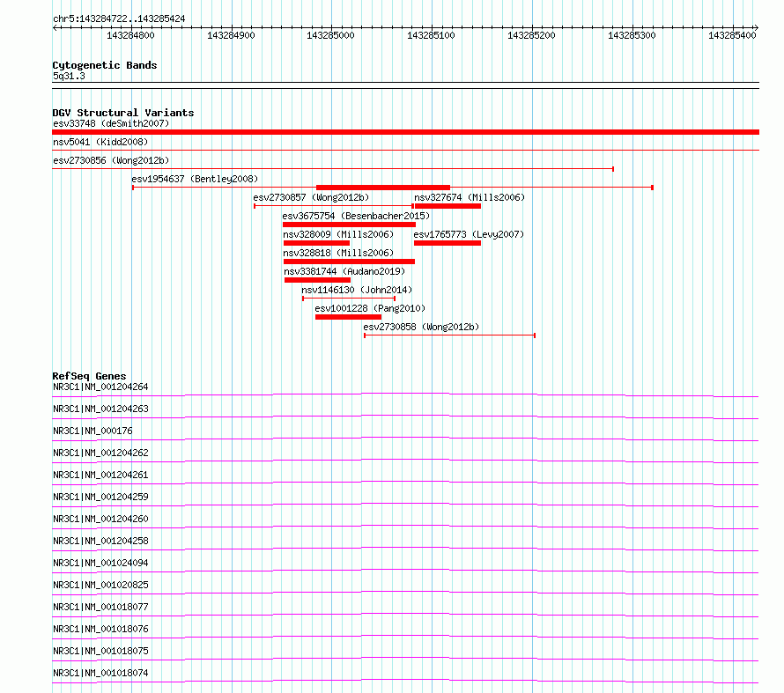
Task: Click the esv33748 (deSmith2007) variant label
Action: tap(111, 123)
